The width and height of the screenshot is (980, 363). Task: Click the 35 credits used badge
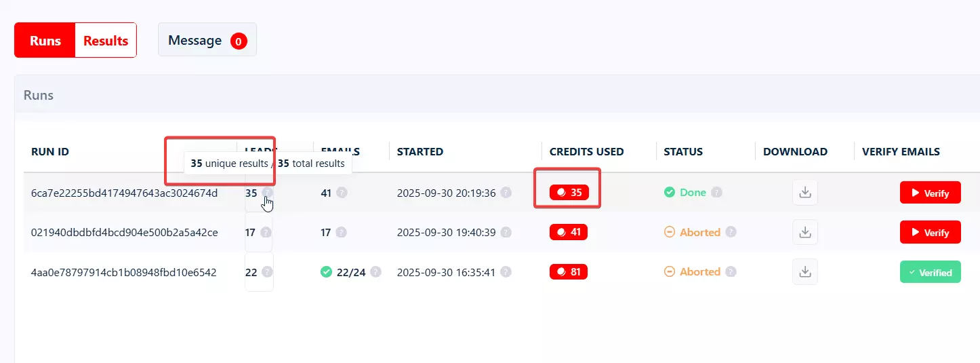pos(569,193)
